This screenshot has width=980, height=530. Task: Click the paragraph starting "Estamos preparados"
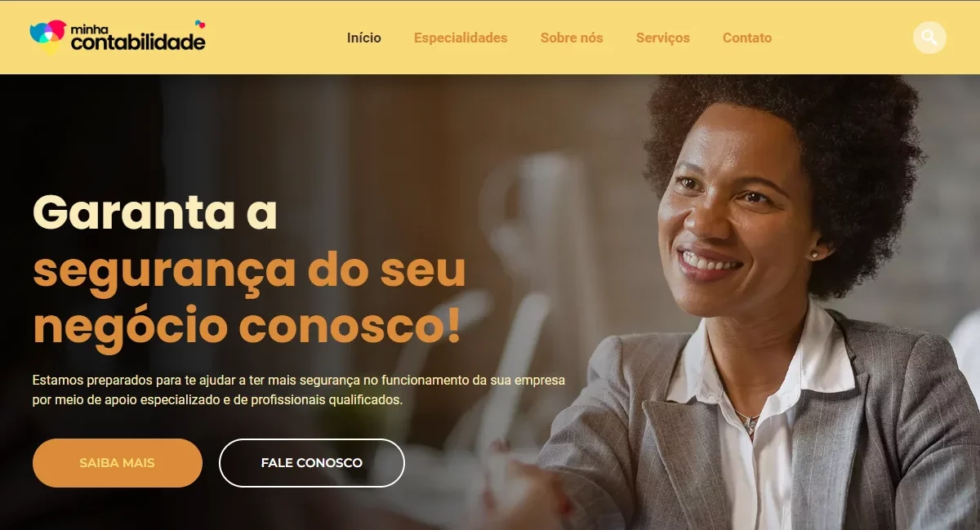click(x=299, y=390)
